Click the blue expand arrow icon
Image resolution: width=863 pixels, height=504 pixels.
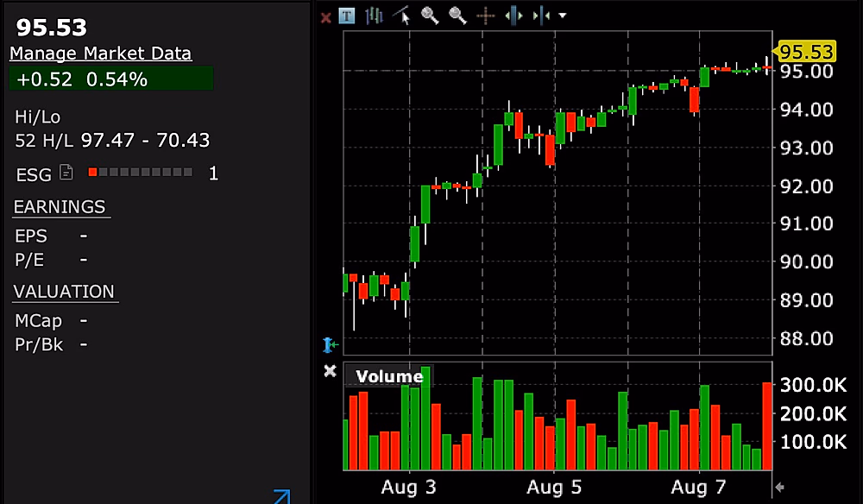point(282,495)
